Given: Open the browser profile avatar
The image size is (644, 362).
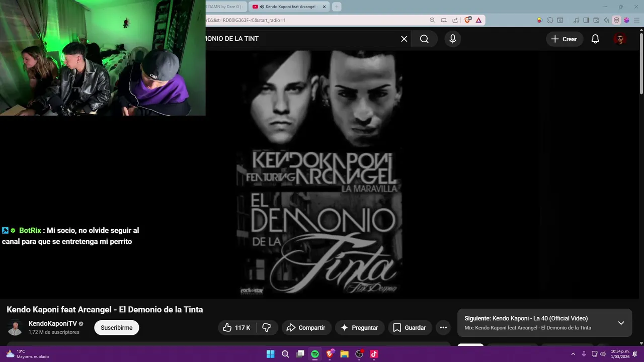Looking at the screenshot, I should 626,20.
